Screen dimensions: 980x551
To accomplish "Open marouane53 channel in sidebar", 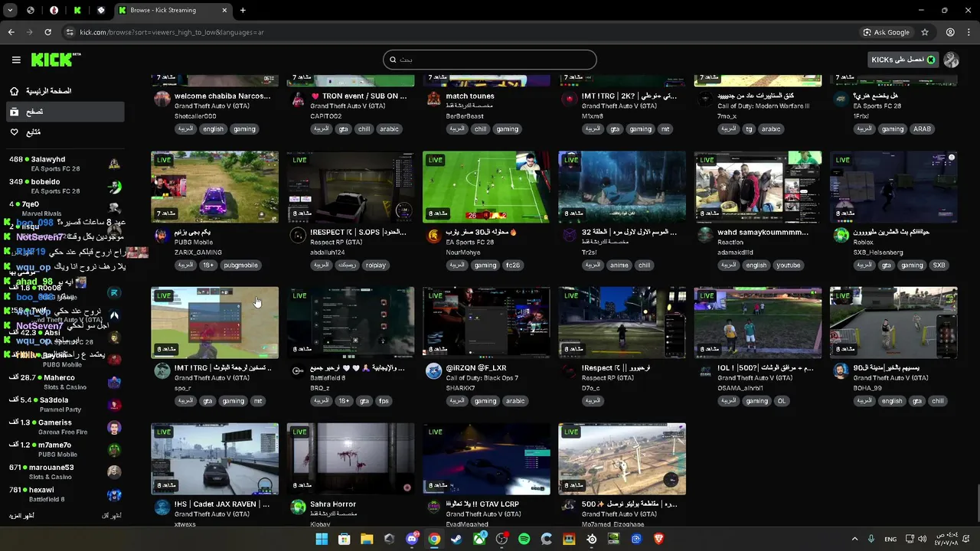I will [x=64, y=471].
